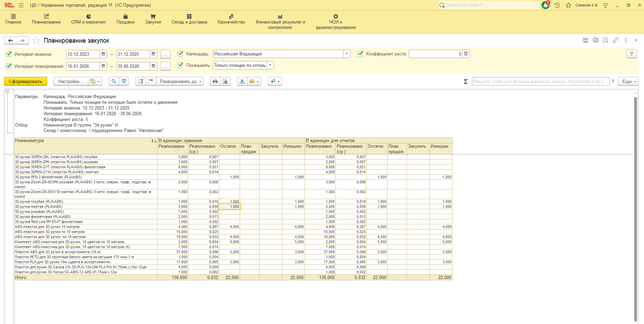
Task: Open print preview from report toolbar
Action: tap(225, 81)
